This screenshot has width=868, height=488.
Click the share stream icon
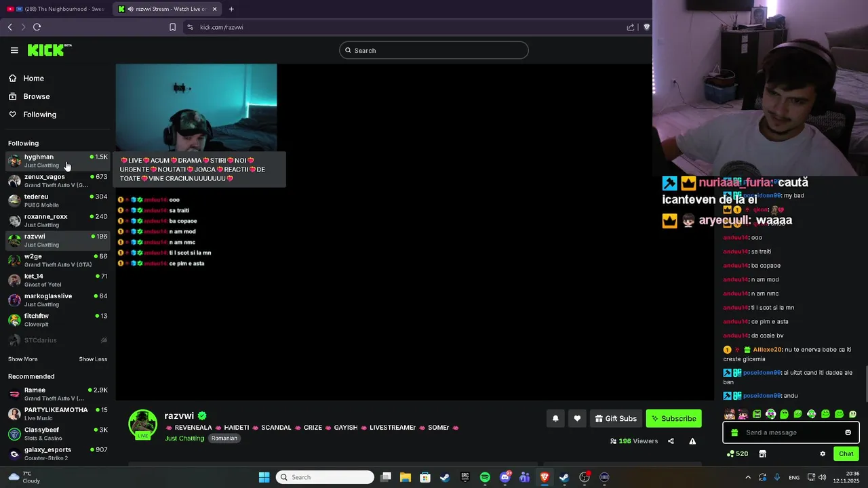pyautogui.click(x=671, y=441)
